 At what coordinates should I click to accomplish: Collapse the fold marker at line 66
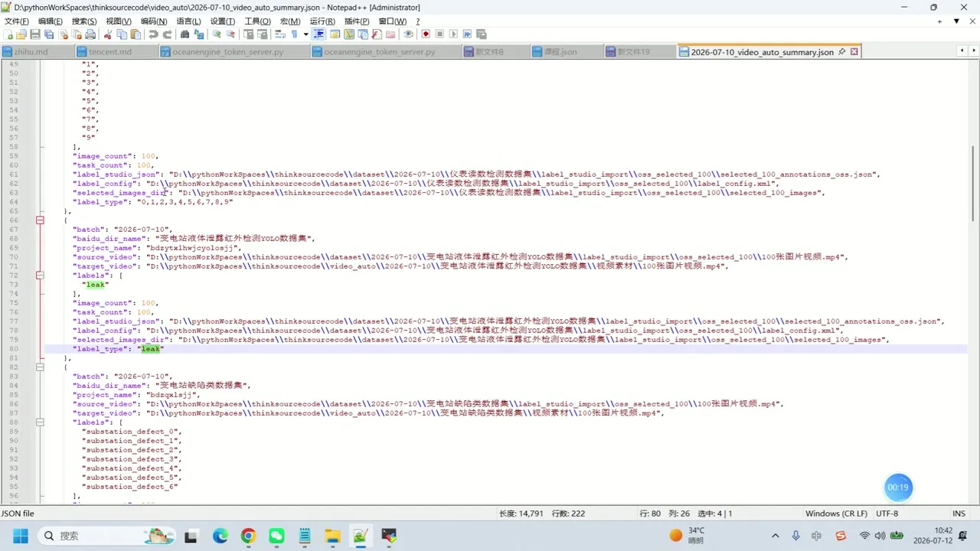click(x=40, y=220)
